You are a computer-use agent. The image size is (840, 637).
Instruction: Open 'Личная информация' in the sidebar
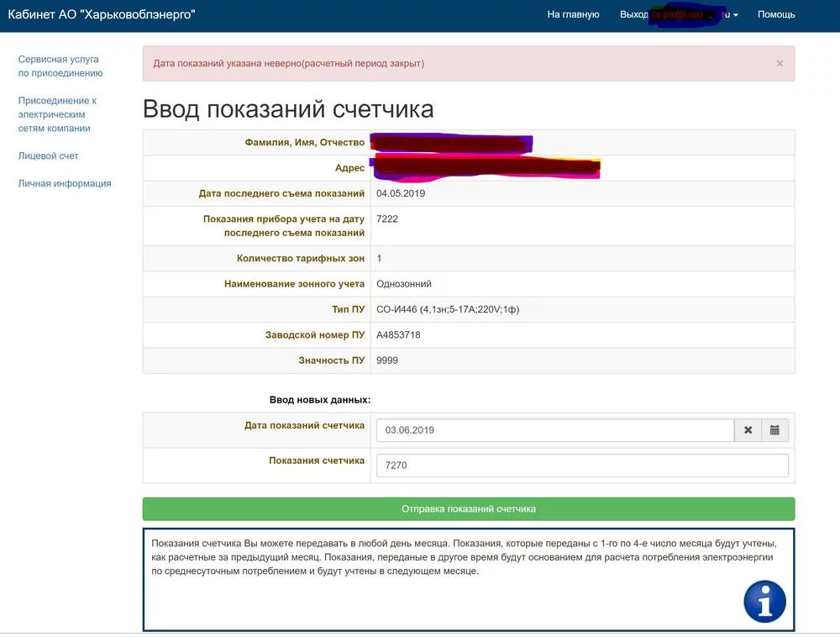click(x=65, y=183)
